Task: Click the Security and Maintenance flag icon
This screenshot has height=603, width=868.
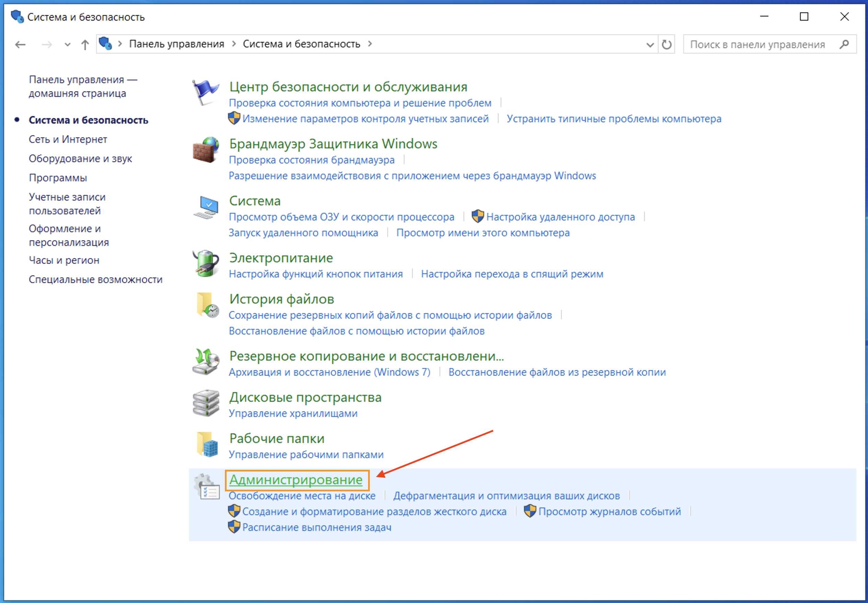Action: click(205, 92)
